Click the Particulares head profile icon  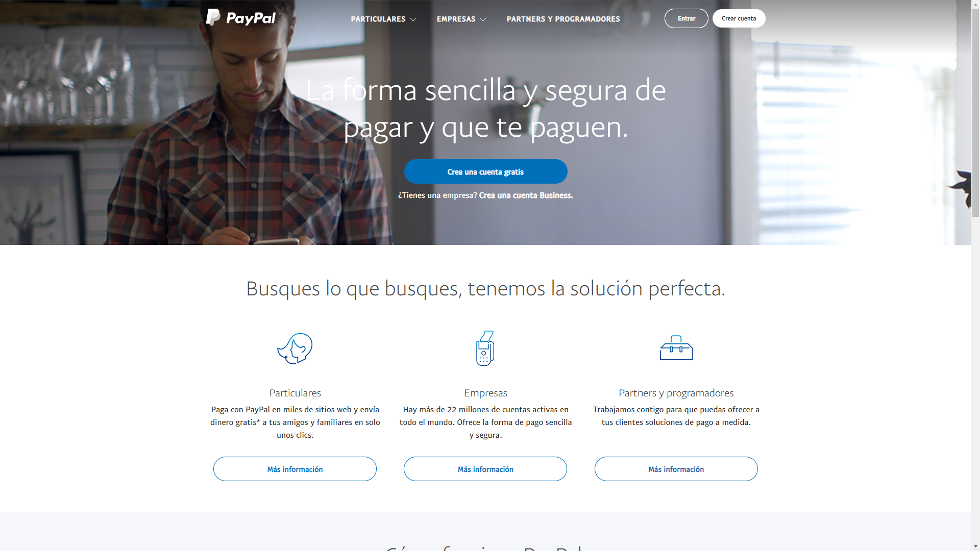pyautogui.click(x=295, y=348)
